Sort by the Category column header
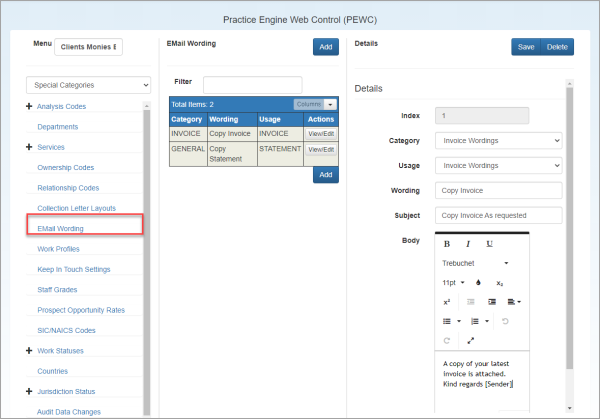Screen dimensions: 600x419 coord(188,119)
